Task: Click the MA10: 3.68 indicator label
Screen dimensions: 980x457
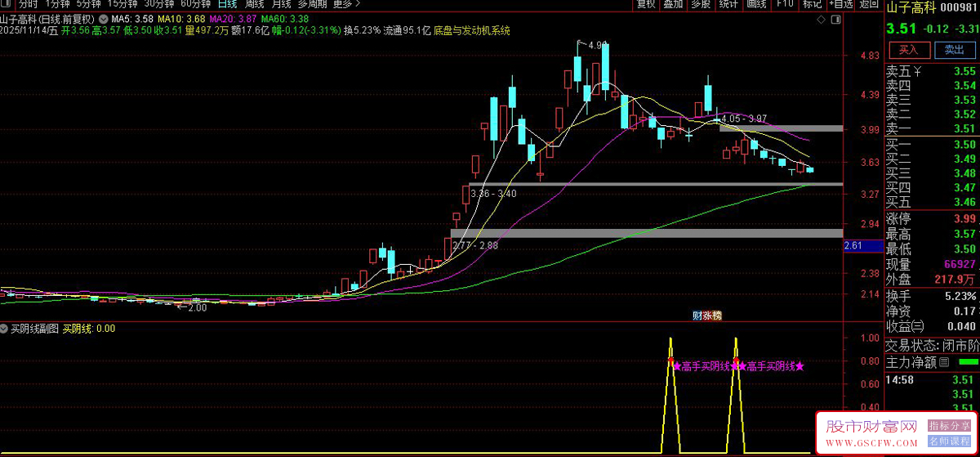Action: click(181, 19)
